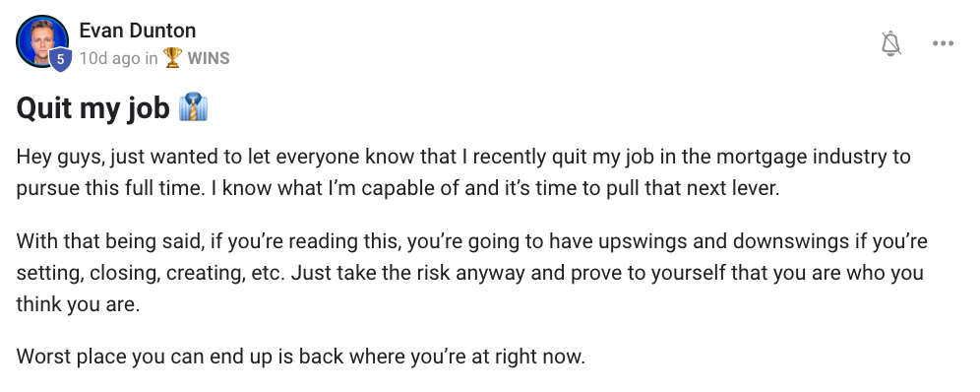Open the post titled Quit my job
980x392 pixels.
click(92, 108)
